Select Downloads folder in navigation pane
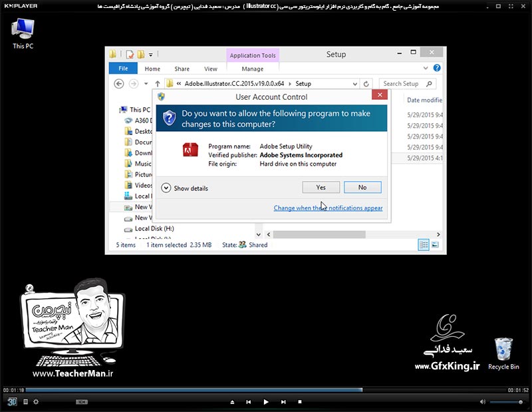Viewport: 532px width, 412px height. tap(138, 153)
